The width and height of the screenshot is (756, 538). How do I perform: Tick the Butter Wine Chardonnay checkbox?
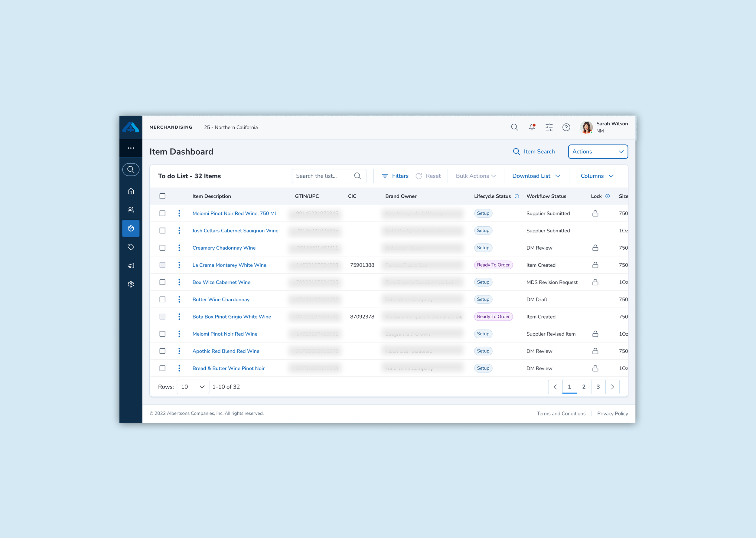162,300
